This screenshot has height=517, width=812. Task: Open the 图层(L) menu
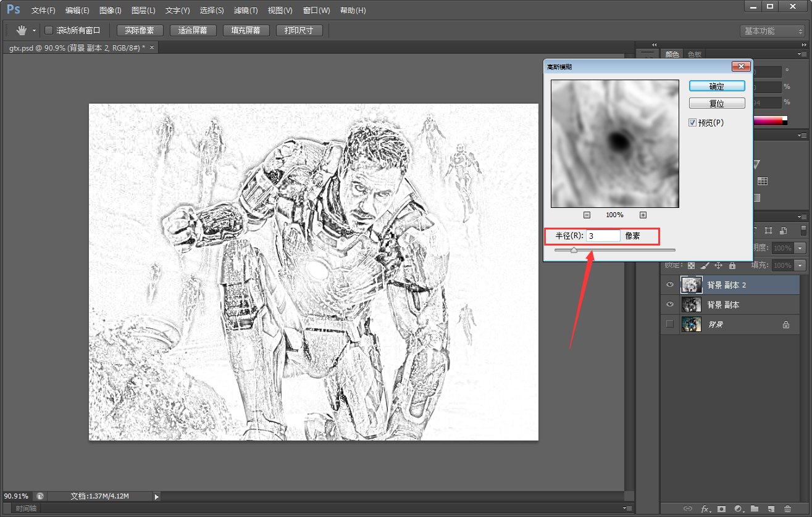pyautogui.click(x=143, y=10)
